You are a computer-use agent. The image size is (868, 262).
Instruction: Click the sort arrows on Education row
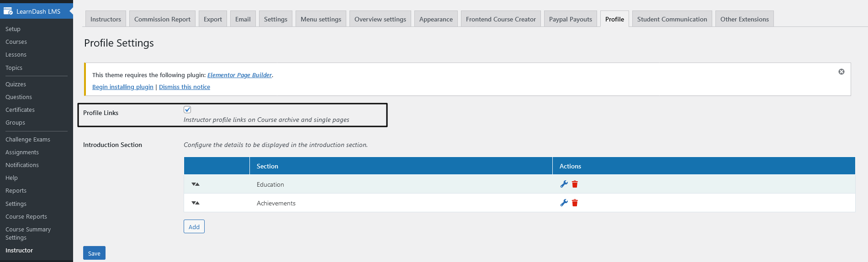point(196,184)
